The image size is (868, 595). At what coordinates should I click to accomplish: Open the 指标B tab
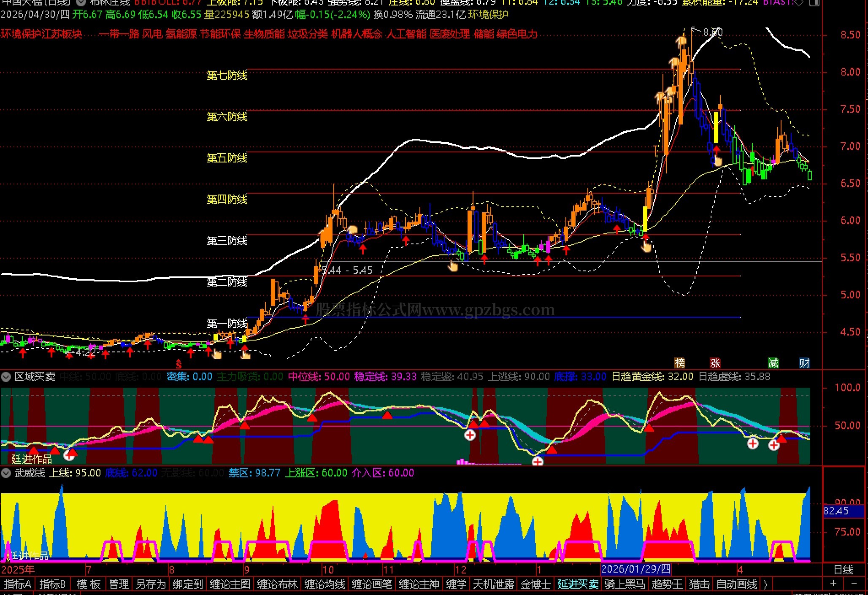(x=52, y=584)
